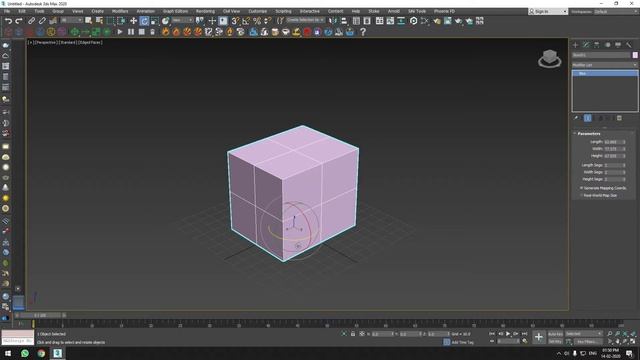
Task: Expand the Modifier List dropdown
Action: [604, 65]
